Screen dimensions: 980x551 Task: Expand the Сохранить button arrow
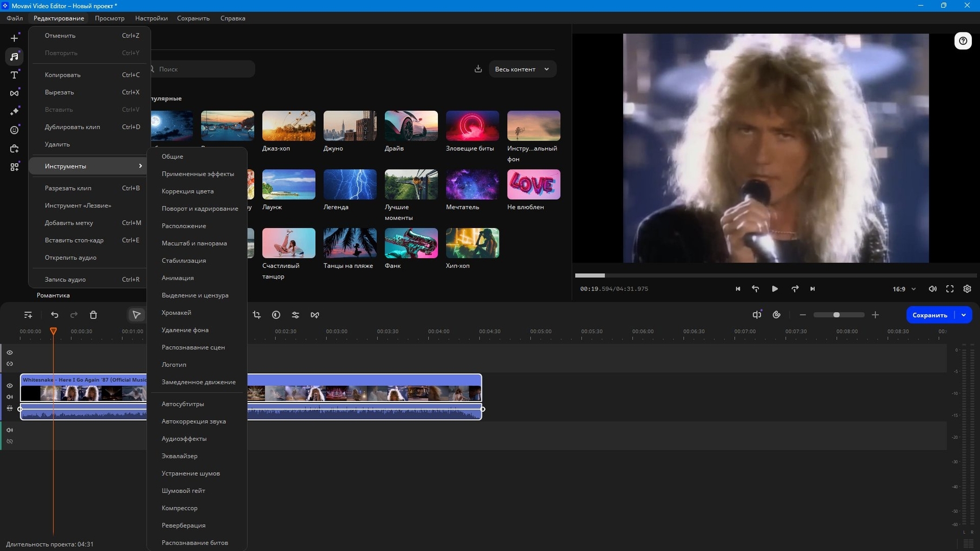[964, 315]
